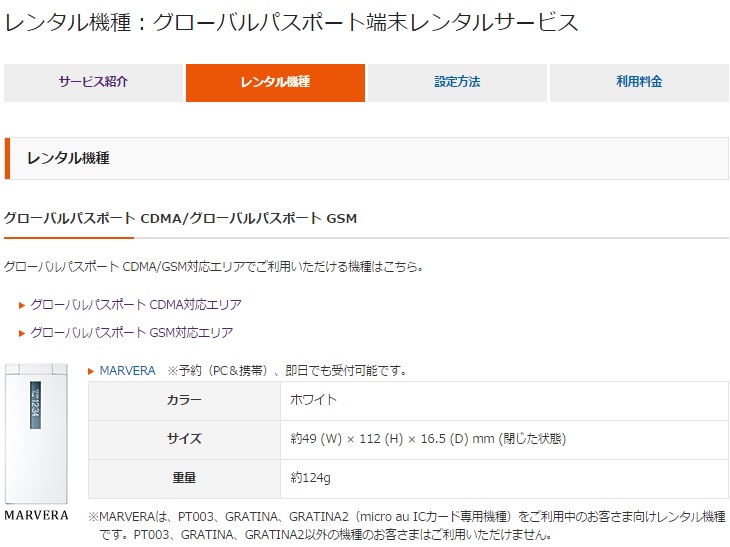Switch to the 設定方法 tab
Viewport: 730px width, 547px height.
coord(457,82)
